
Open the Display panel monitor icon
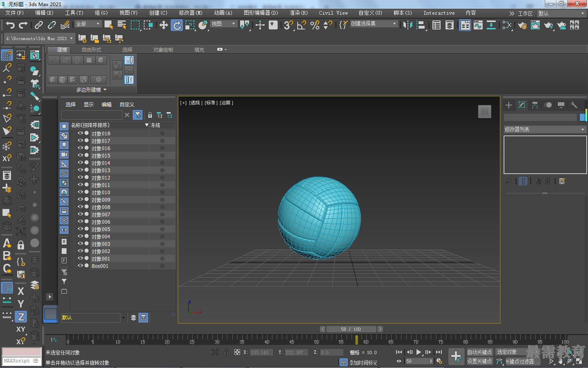click(x=561, y=105)
